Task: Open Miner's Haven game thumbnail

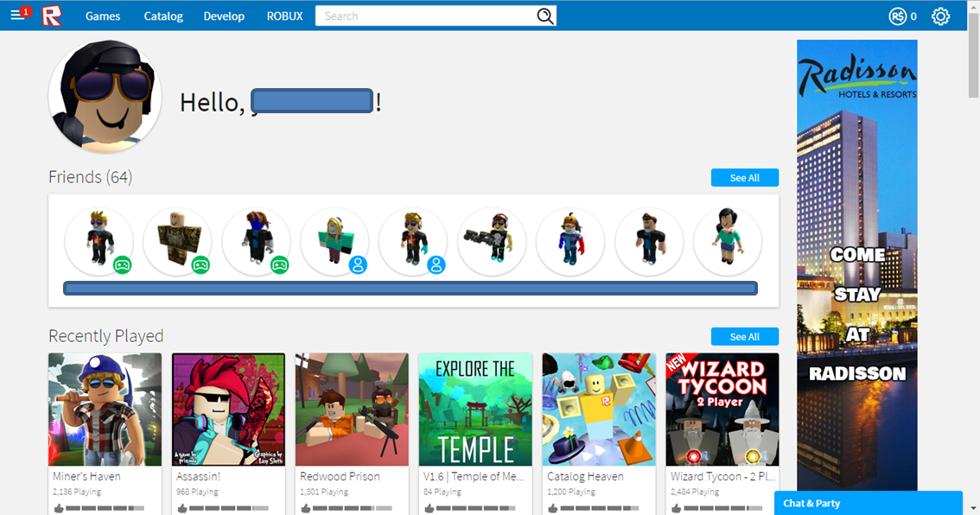Action: click(105, 410)
